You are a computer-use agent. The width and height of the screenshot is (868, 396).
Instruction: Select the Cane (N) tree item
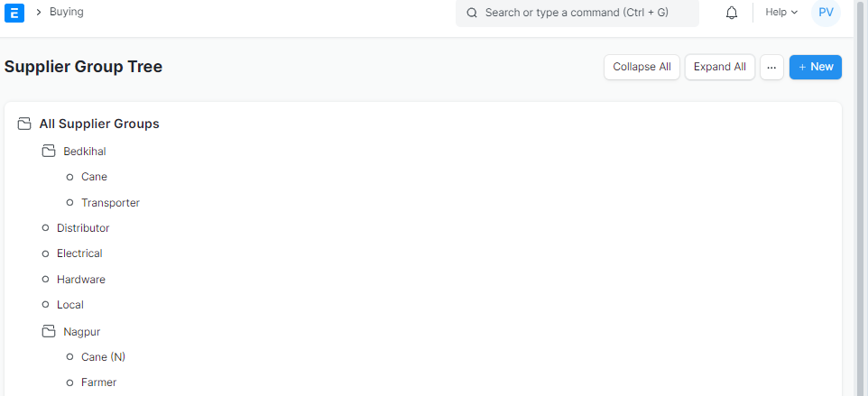point(104,357)
